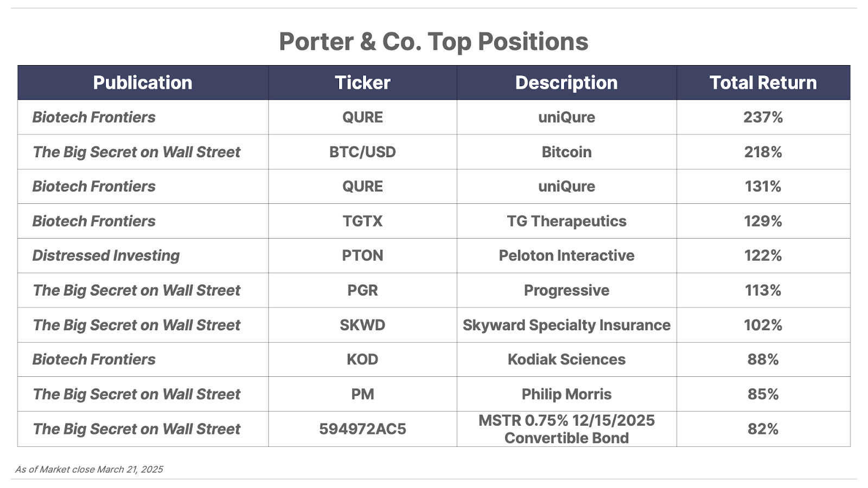Image resolution: width=868 pixels, height=488 pixels.
Task: Select the 237% total return cell
Action: point(763,117)
